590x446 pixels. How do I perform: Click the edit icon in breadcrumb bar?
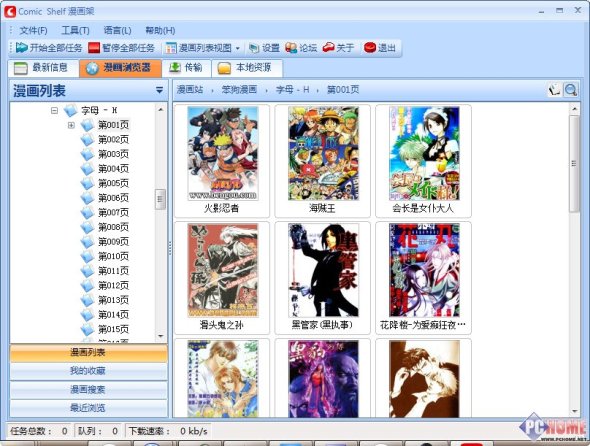pyautogui.click(x=554, y=90)
